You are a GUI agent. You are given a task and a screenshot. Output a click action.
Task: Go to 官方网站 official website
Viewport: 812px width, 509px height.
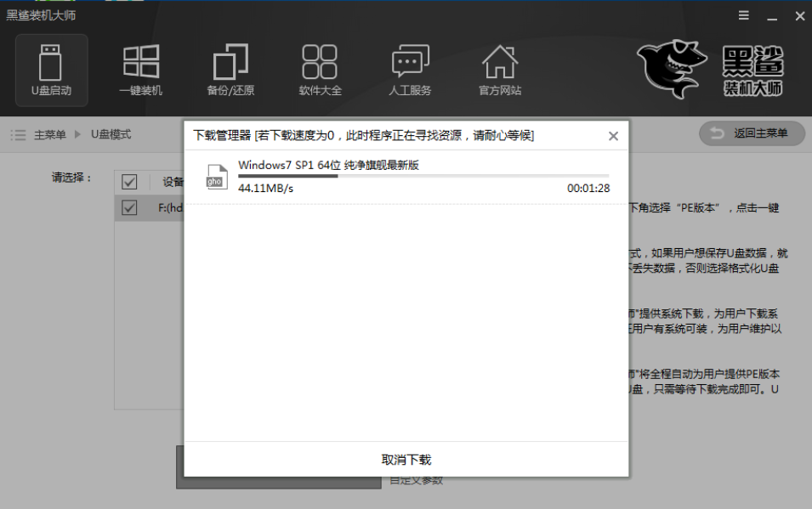pos(500,70)
